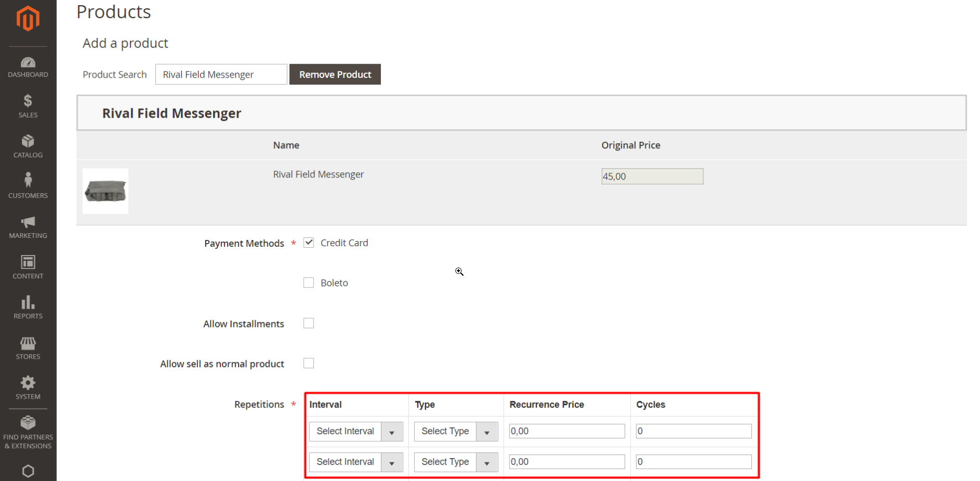Click the Recurrence Price column header
Viewport: 980px width, 481px height.
[547, 404]
